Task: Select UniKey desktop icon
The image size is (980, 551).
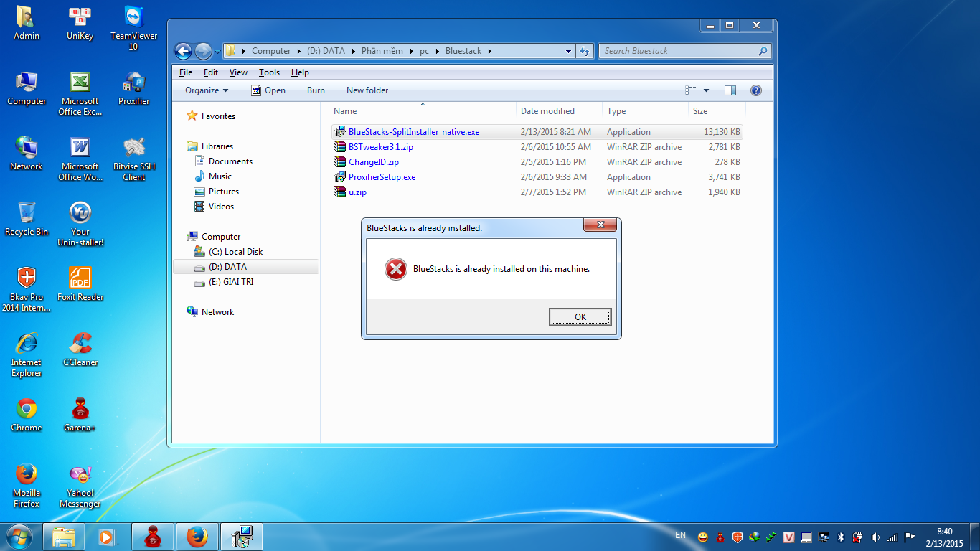Action: click(x=80, y=23)
